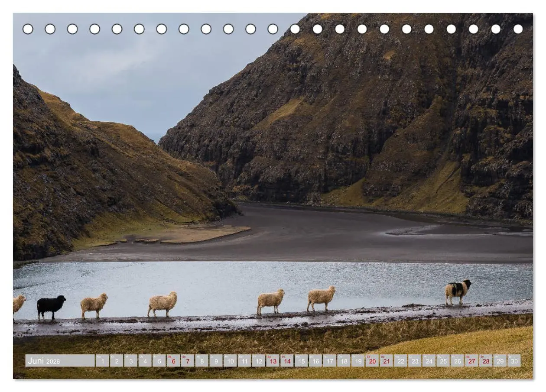Select day 1 in the calendar strip

[102, 361]
